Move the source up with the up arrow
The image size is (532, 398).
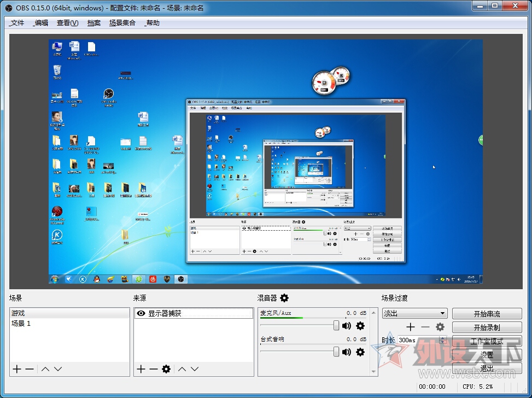click(182, 369)
